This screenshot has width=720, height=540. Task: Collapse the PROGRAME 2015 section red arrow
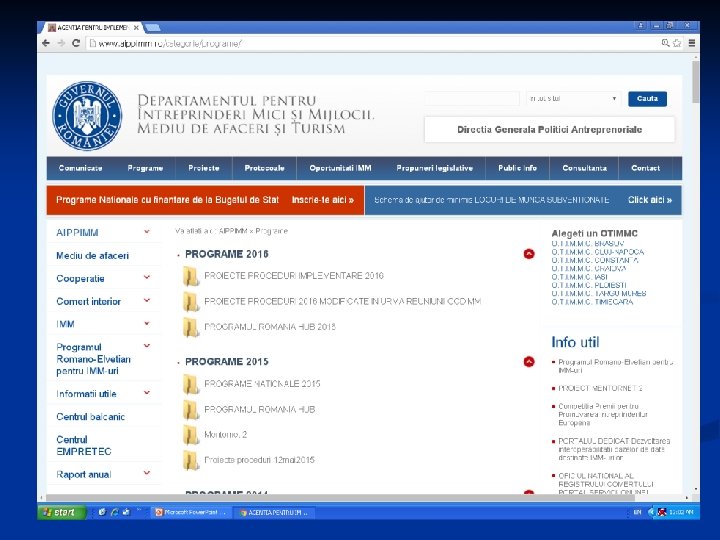(529, 361)
